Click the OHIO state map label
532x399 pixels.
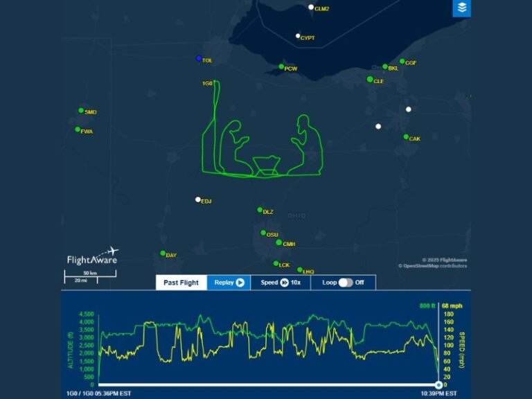tap(296, 216)
